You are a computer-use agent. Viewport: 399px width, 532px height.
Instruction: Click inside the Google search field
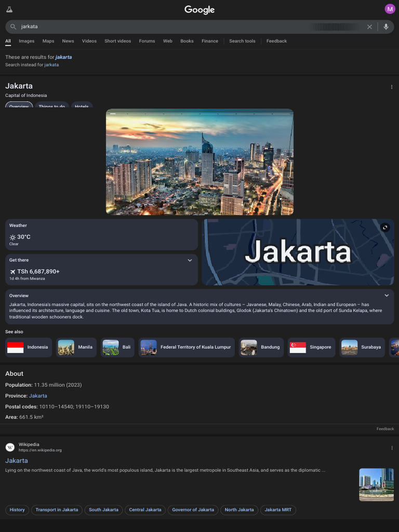click(156, 26)
